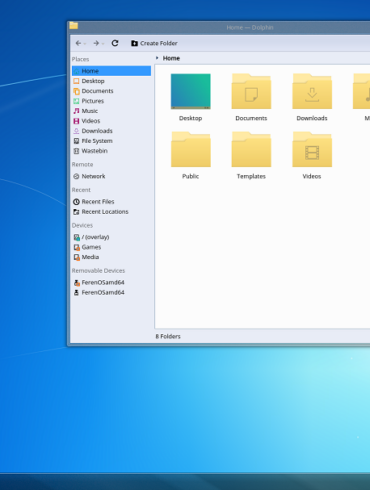
Task: Select the Games device
Action: pyautogui.click(x=111, y=247)
